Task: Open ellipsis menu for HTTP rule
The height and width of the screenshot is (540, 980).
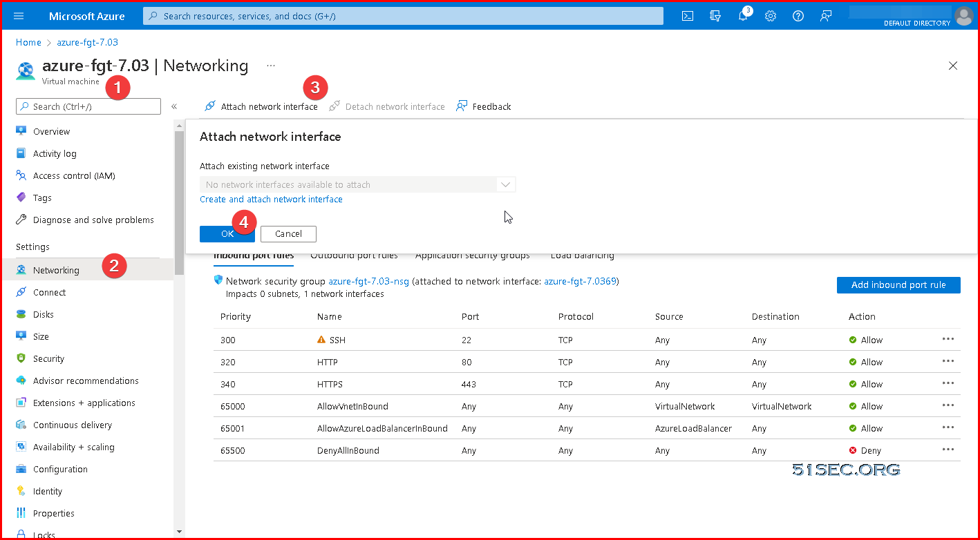Action: (948, 361)
